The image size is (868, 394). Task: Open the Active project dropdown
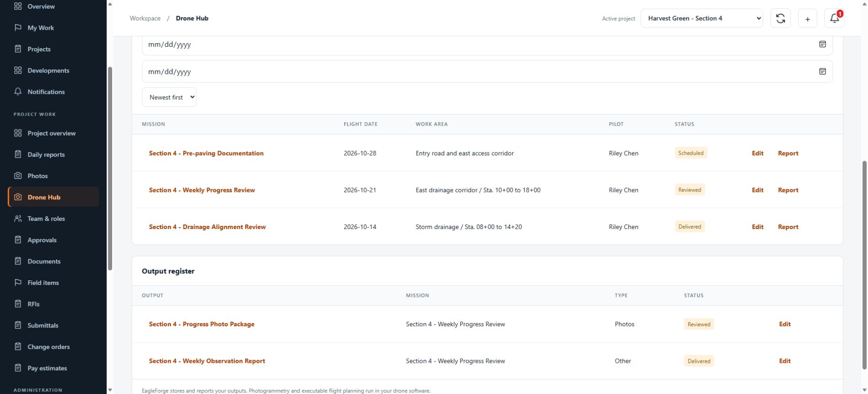[701, 18]
